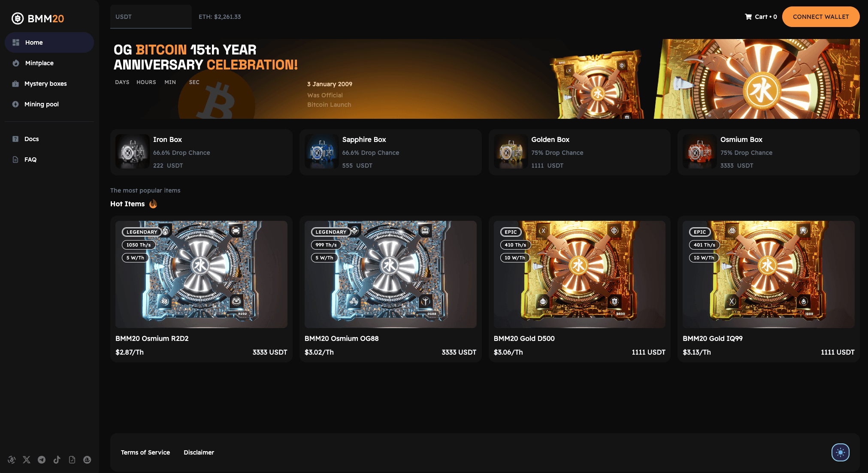Screen dimensions: 868x473
Task: Open the Disclaimer link
Action: point(199,452)
